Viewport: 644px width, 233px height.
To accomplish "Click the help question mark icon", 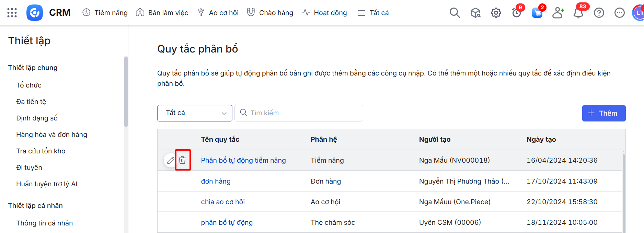I will [599, 13].
